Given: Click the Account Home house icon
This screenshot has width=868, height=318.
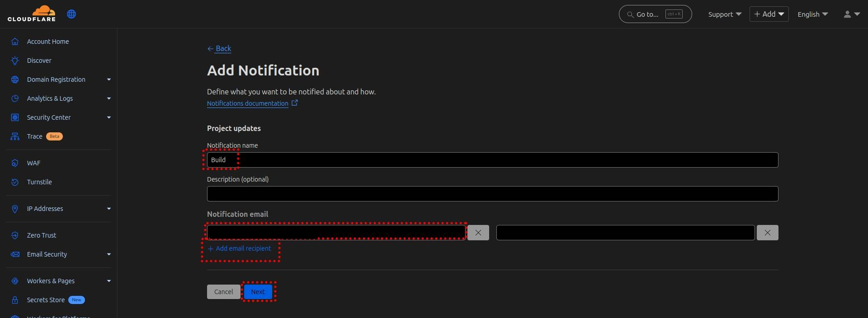Looking at the screenshot, I should click(x=15, y=42).
